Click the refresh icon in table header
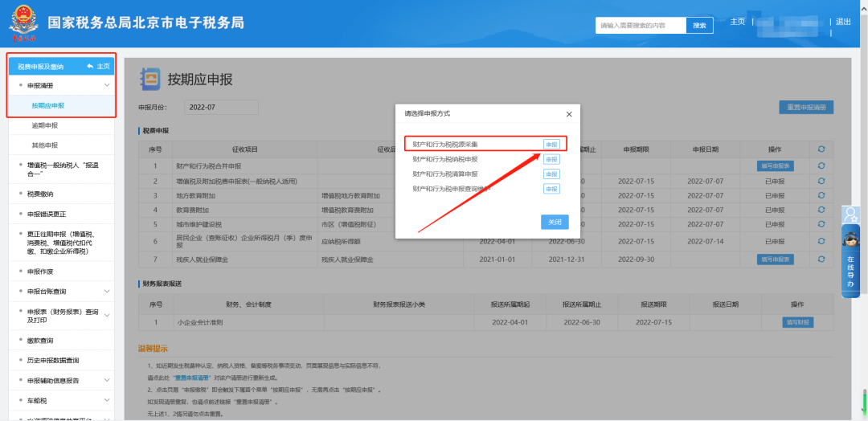868x421 pixels. [821, 149]
